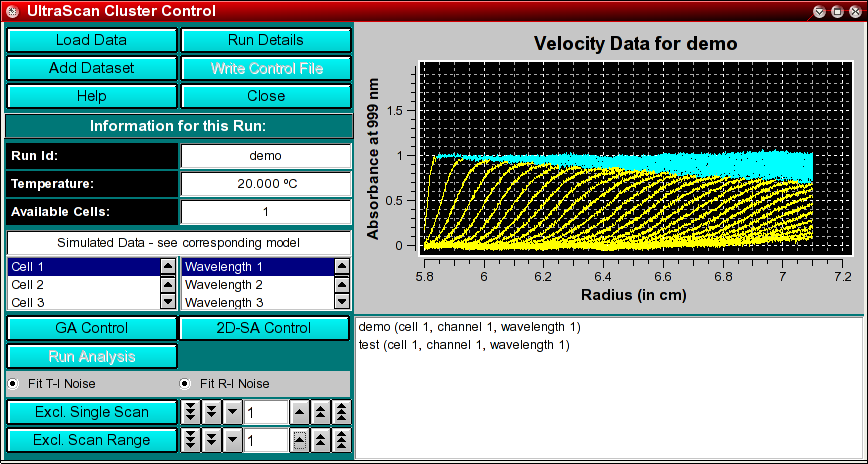Click single-up arrow for Excl. Scan Range
This screenshot has height=464, width=868.
tap(300, 440)
